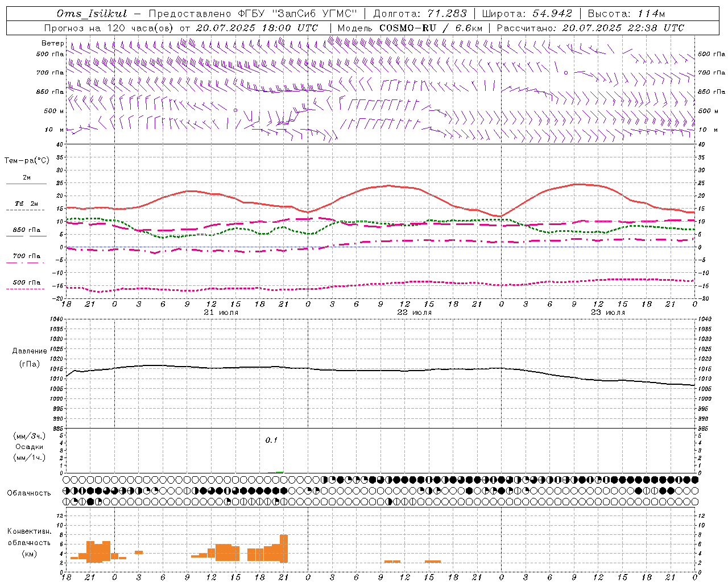Click the Прогноз на 120 часа(ов) text

pos(110,28)
